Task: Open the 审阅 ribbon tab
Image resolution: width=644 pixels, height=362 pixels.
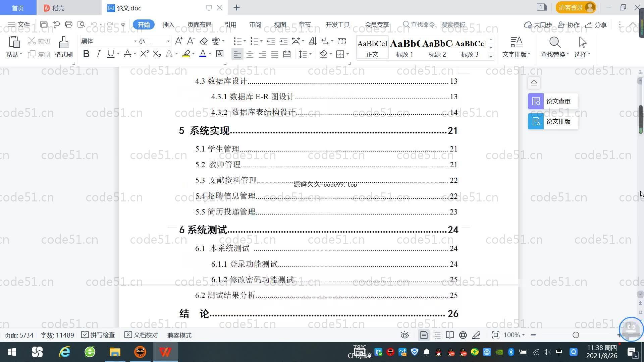Action: (x=255, y=25)
